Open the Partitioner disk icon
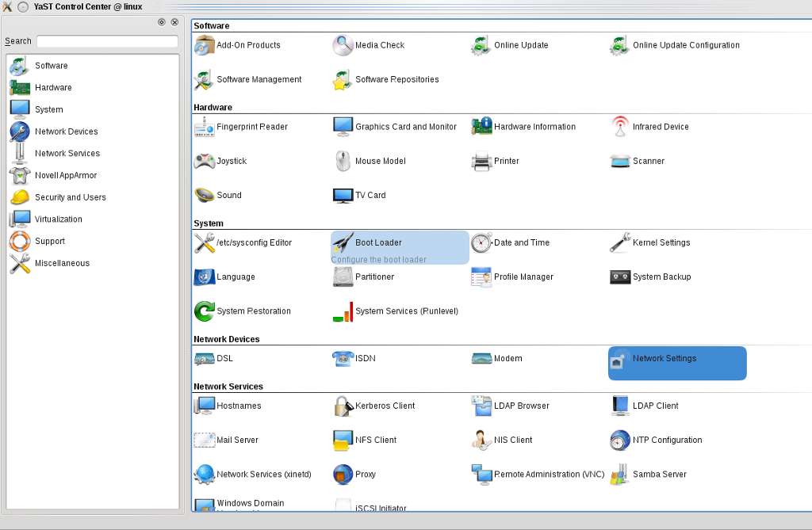Image resolution: width=812 pixels, height=530 pixels. [343, 277]
